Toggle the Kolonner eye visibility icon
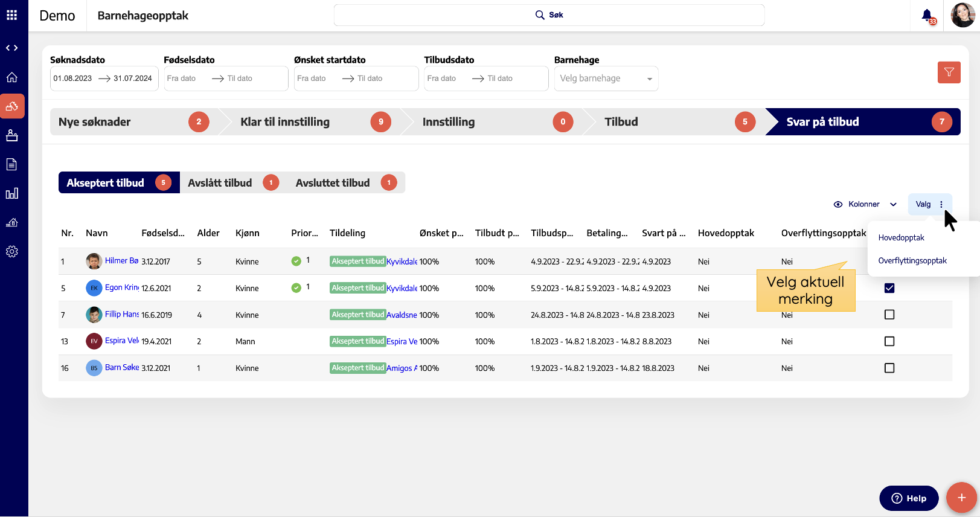 pyautogui.click(x=837, y=204)
